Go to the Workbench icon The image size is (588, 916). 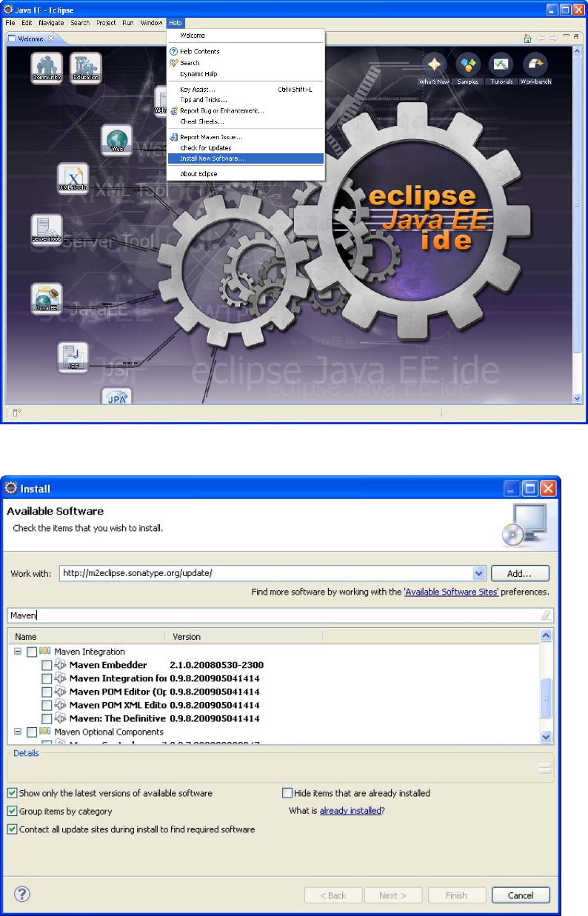pyautogui.click(x=535, y=64)
